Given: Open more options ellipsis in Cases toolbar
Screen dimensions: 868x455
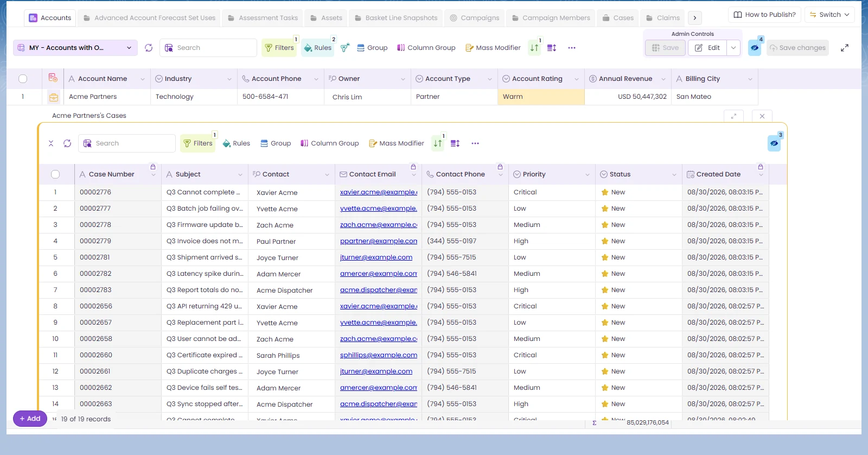Looking at the screenshot, I should [x=475, y=143].
